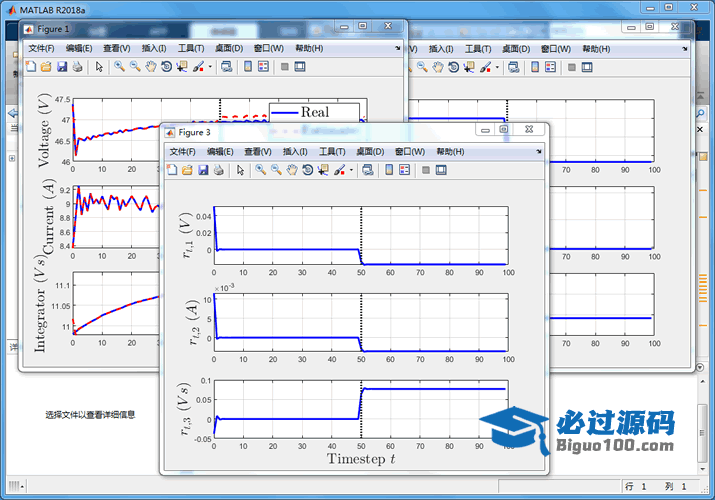Insert Colorbar in Figure 1
Image resolution: width=715 pixels, height=500 pixels.
[248, 67]
